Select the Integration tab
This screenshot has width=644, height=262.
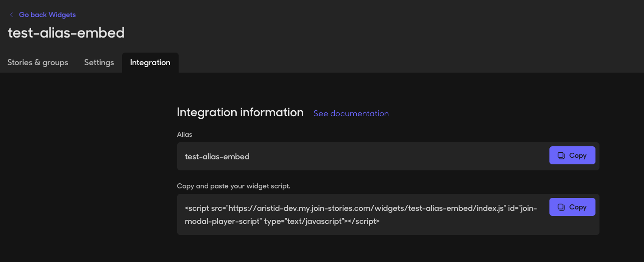tap(150, 63)
